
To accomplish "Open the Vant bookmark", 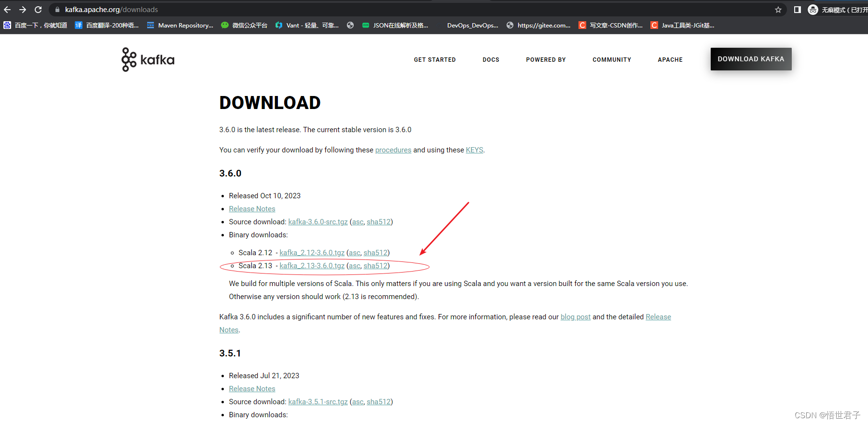I will click(307, 25).
